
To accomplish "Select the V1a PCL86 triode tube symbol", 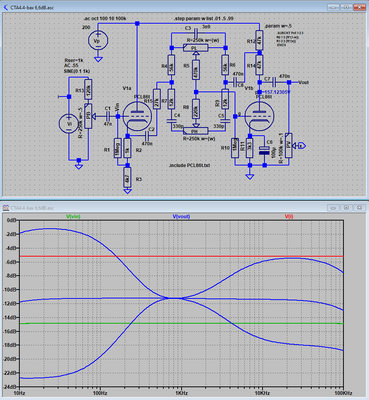I will click(x=137, y=116).
